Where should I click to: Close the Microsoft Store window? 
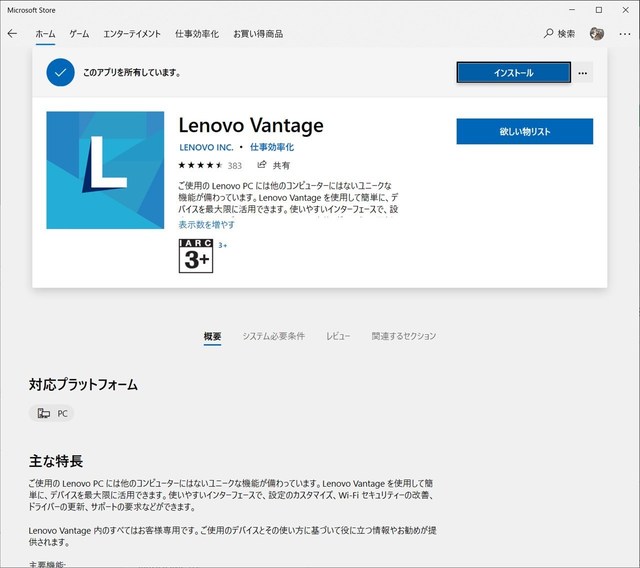tap(625, 10)
